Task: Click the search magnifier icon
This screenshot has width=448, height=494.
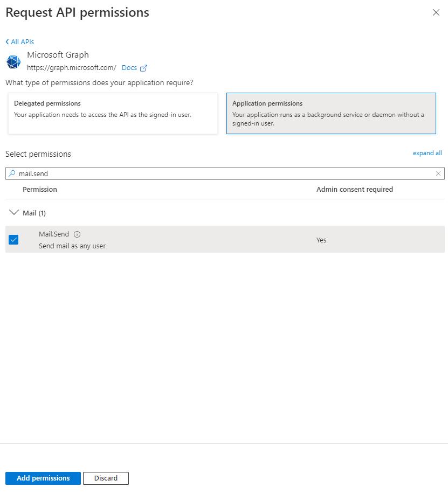Action: click(12, 173)
